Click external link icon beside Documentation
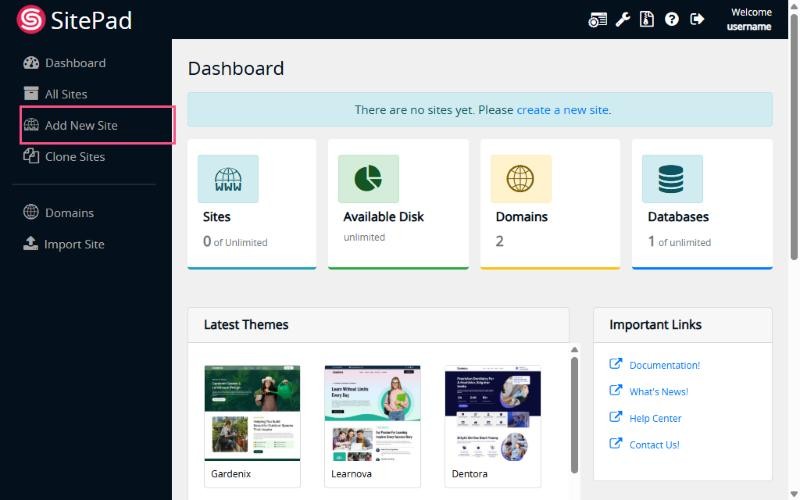This screenshot has height=500, width=800. [616, 364]
